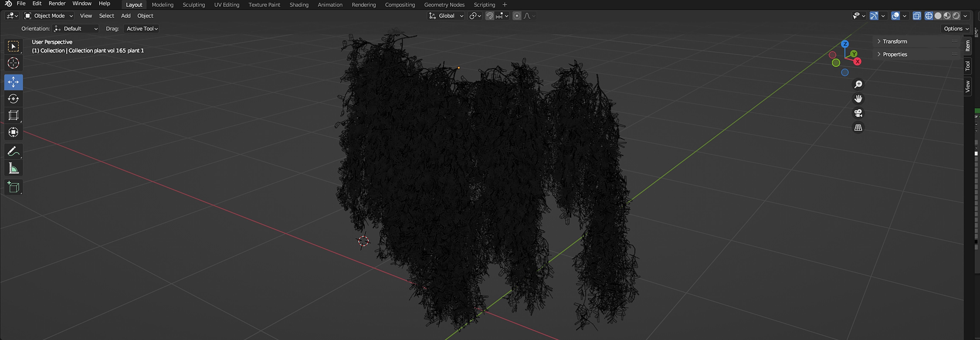Expand the Properties panel

(x=895, y=54)
